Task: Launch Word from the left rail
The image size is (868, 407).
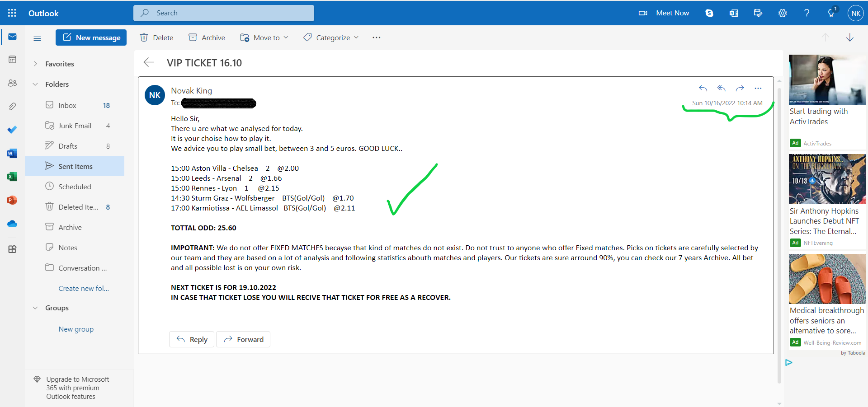Action: tap(12, 154)
